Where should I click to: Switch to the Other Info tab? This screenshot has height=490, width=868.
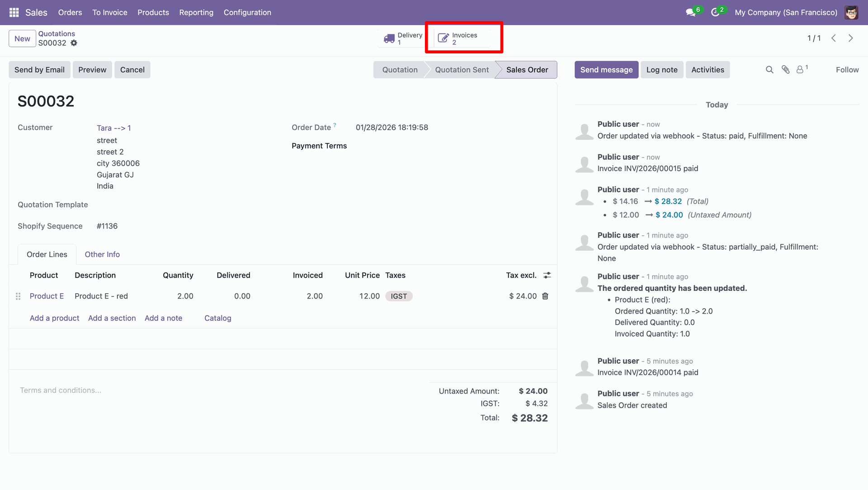(102, 254)
